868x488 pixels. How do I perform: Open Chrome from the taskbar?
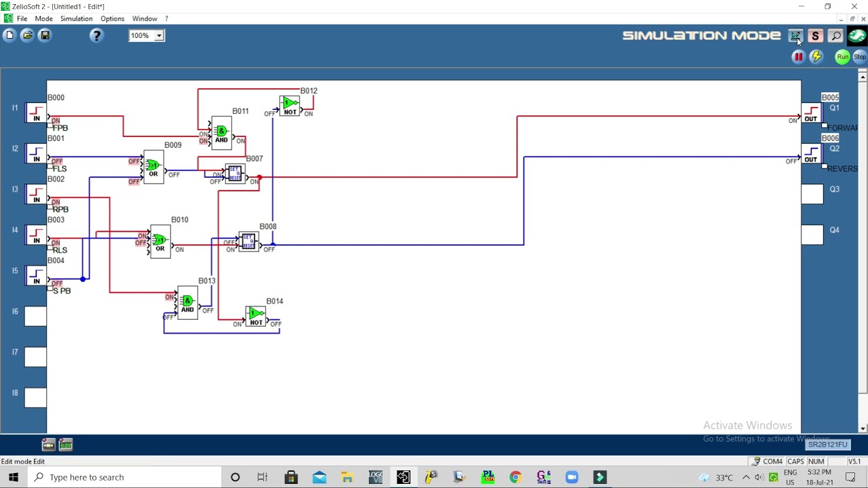515,477
